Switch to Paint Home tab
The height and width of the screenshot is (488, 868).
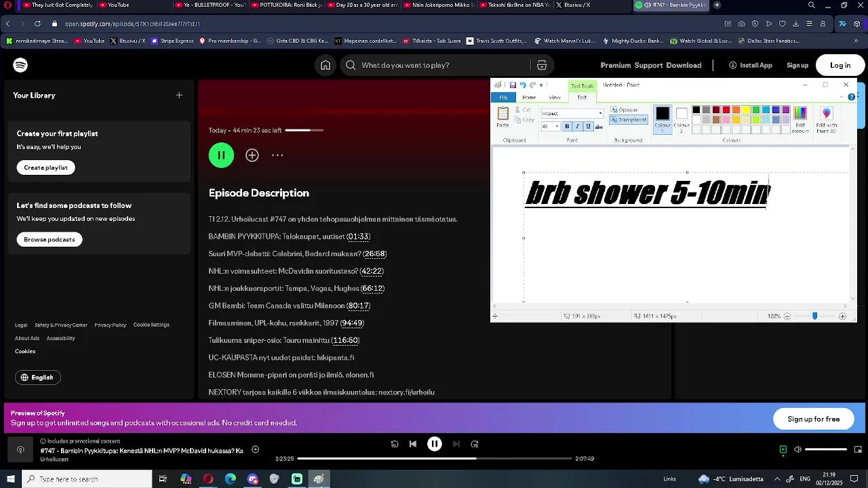click(x=529, y=98)
